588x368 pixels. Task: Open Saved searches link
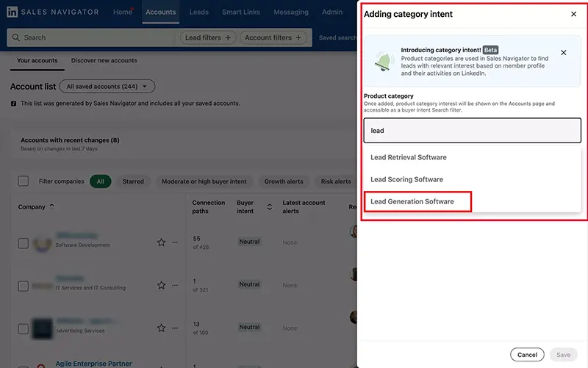(x=337, y=37)
